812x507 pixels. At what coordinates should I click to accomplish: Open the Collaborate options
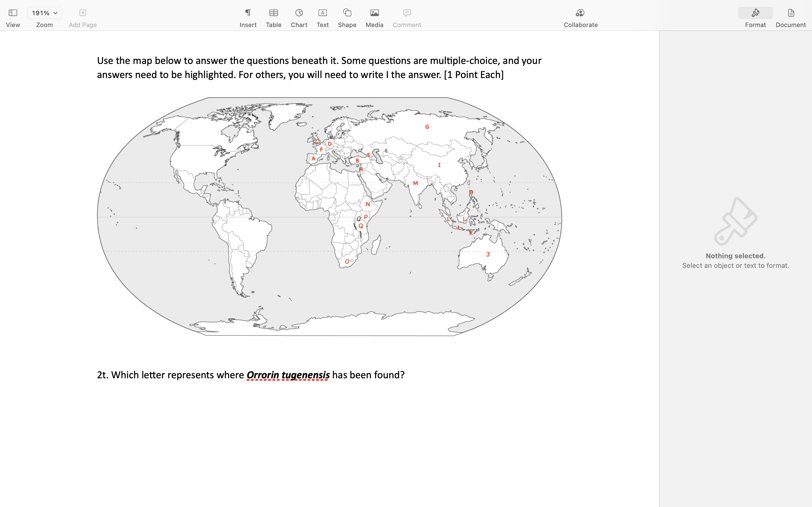click(580, 13)
